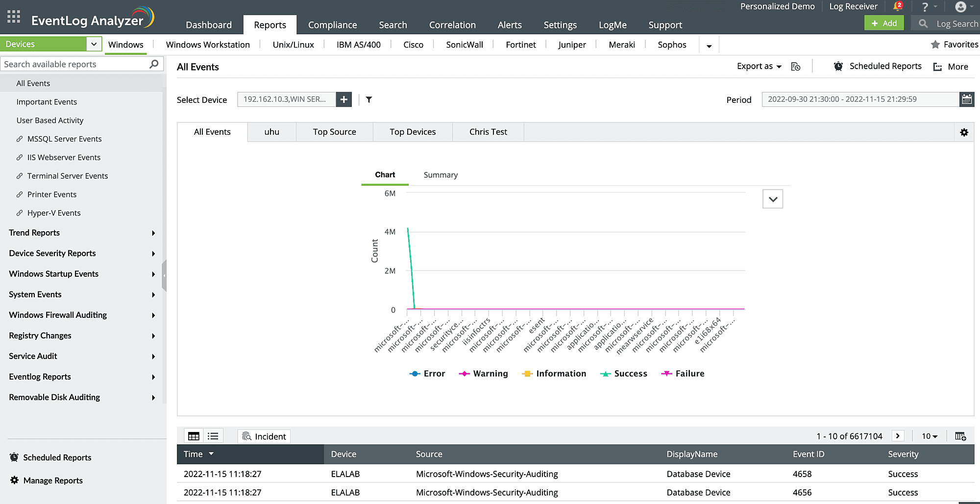
Task: Open Manage Reports link
Action: click(53, 480)
